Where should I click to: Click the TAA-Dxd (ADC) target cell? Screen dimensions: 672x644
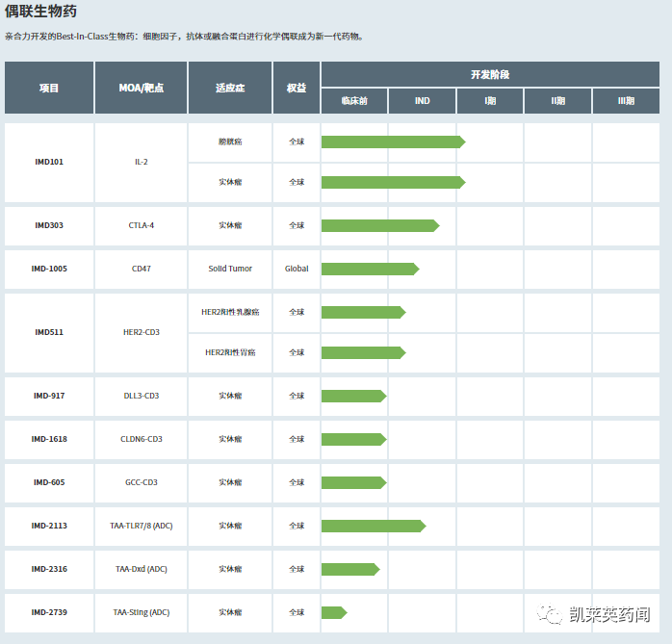(141, 569)
